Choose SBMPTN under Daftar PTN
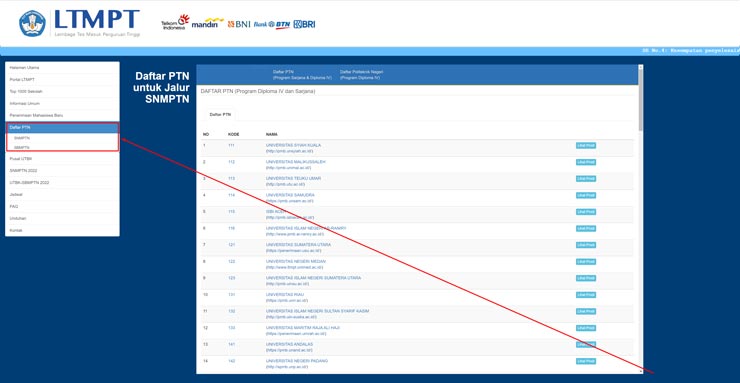Screen dimensions: 740x383 [22, 147]
